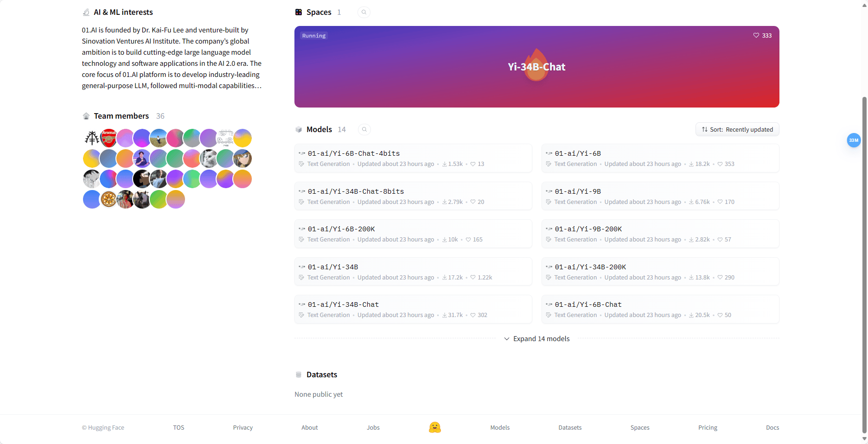Click the blue 33M floating badge

tap(854, 140)
